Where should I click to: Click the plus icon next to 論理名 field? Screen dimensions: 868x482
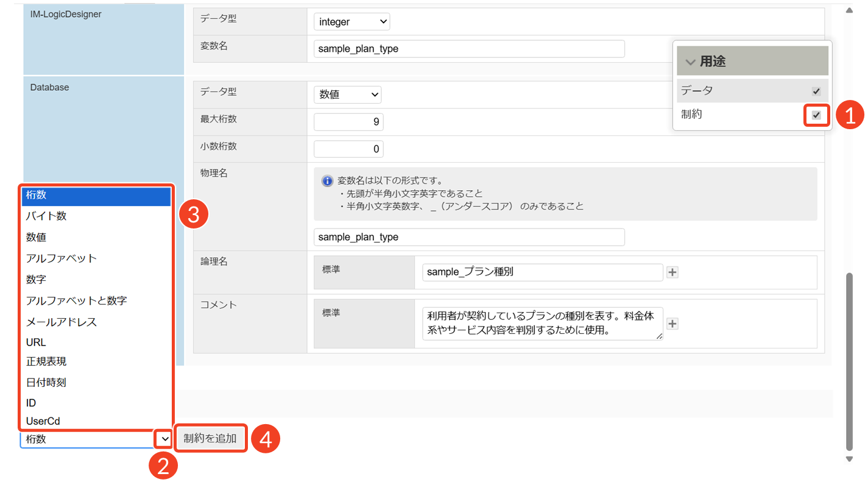672,272
